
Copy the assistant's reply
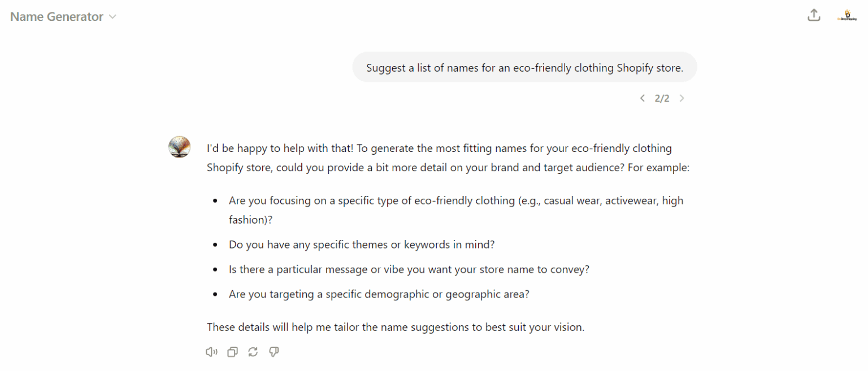[232, 351]
